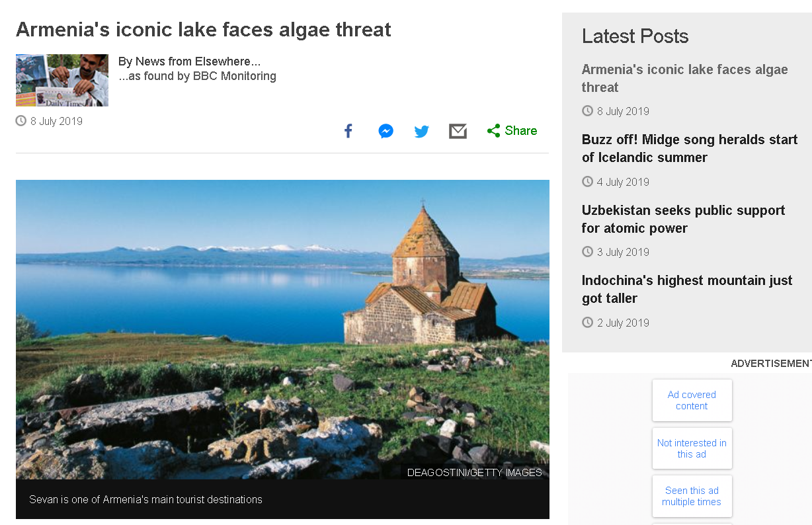Image resolution: width=812 pixels, height=525 pixels.
Task: Open Uzbekistan atomic power post
Action: pos(683,219)
